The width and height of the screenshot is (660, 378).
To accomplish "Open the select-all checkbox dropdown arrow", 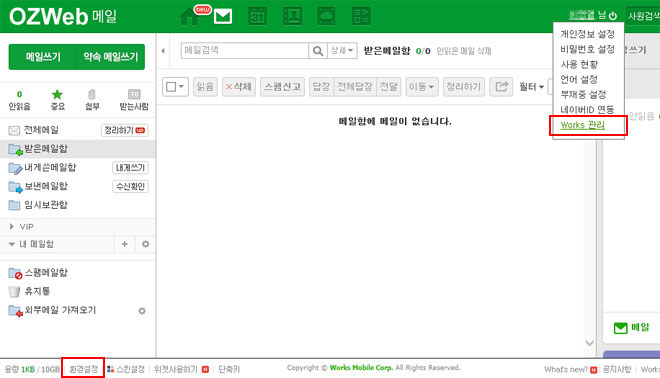I will [181, 87].
